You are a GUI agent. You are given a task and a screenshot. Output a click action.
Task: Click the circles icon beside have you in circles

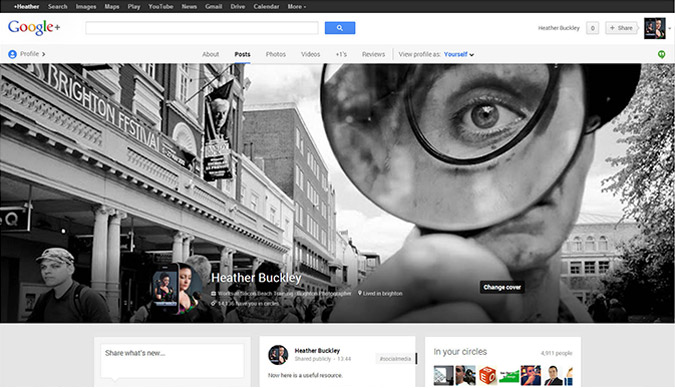[214, 304]
